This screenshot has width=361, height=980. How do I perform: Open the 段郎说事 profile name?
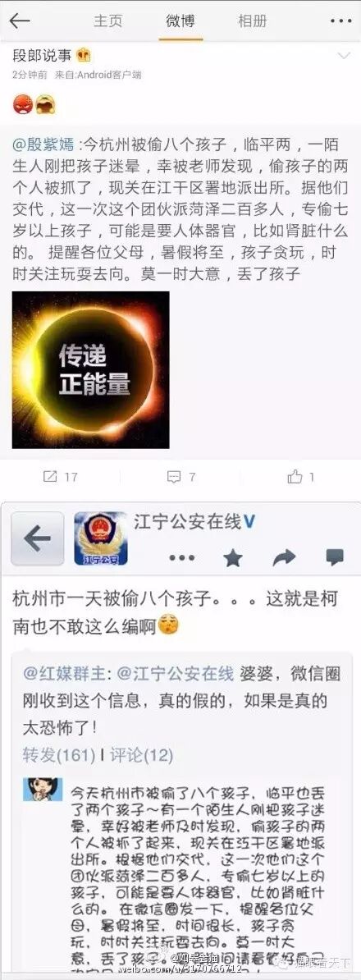click(43, 56)
